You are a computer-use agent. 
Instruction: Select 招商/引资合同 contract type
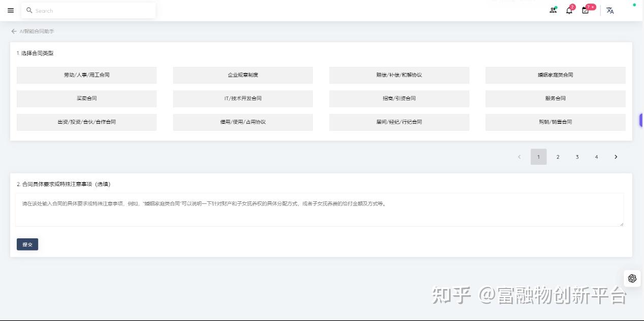point(399,98)
